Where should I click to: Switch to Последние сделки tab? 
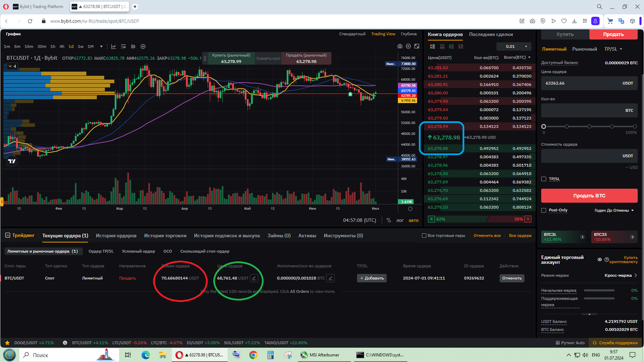coord(491,34)
